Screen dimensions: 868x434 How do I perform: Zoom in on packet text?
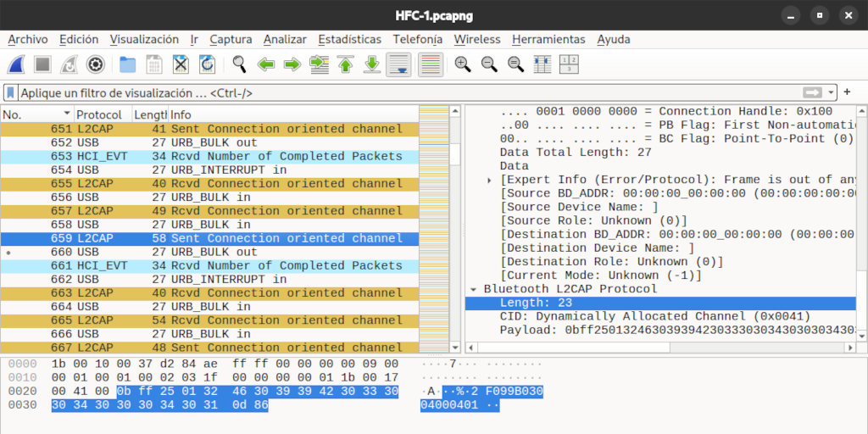coord(463,64)
